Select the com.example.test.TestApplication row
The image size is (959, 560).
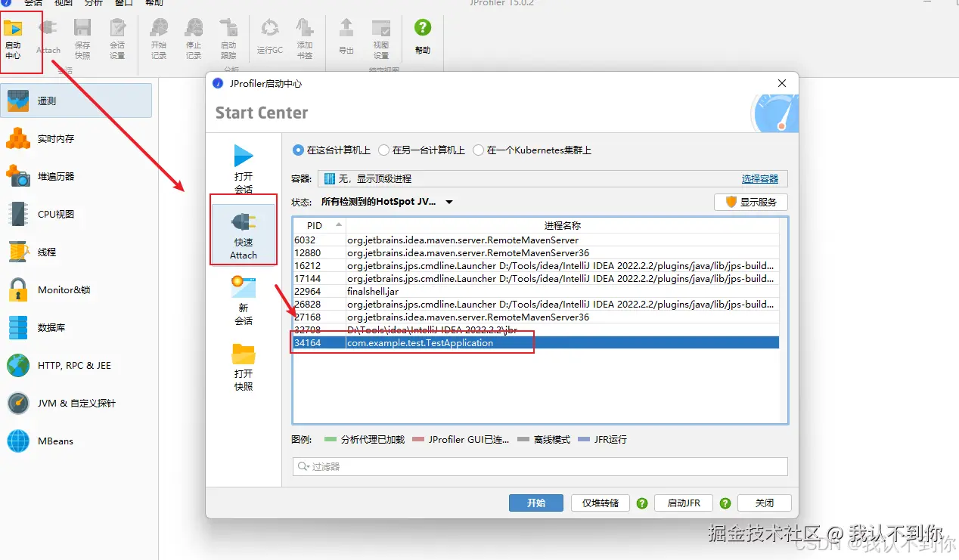pos(536,342)
